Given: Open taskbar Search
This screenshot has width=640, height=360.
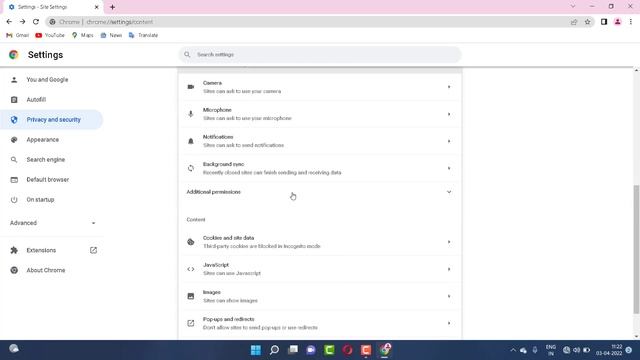Looking at the screenshot, I should point(274,350).
